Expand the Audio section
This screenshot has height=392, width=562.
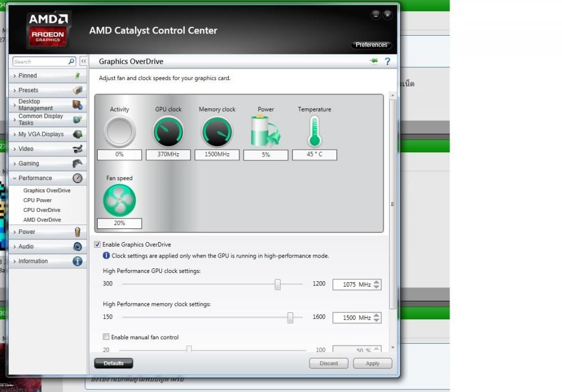14,247
